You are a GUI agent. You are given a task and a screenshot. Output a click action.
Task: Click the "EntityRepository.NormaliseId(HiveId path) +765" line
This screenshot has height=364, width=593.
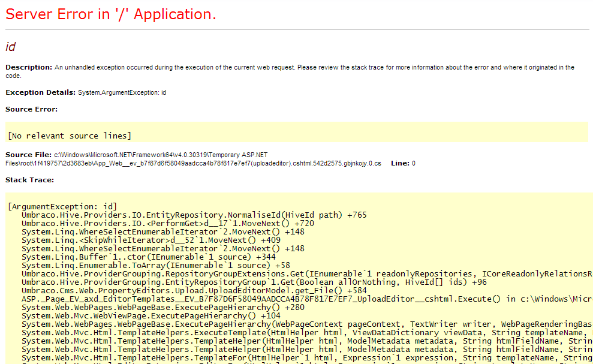[194, 215]
